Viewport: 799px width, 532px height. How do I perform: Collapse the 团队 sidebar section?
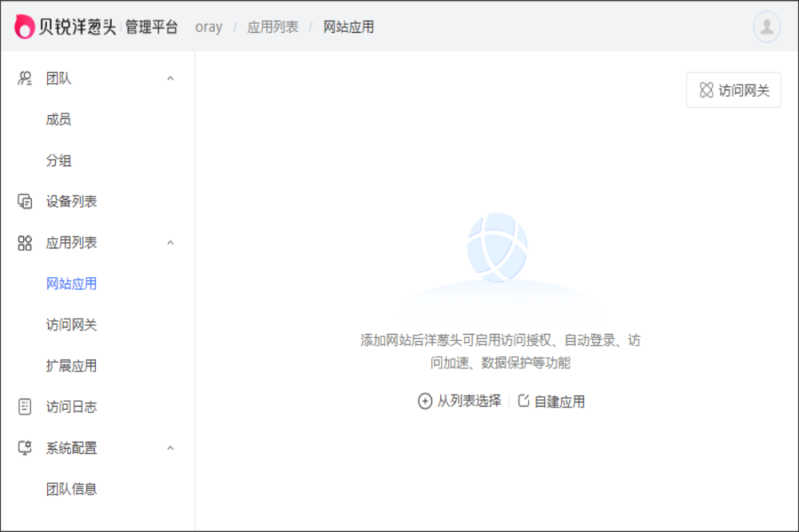pyautogui.click(x=169, y=77)
